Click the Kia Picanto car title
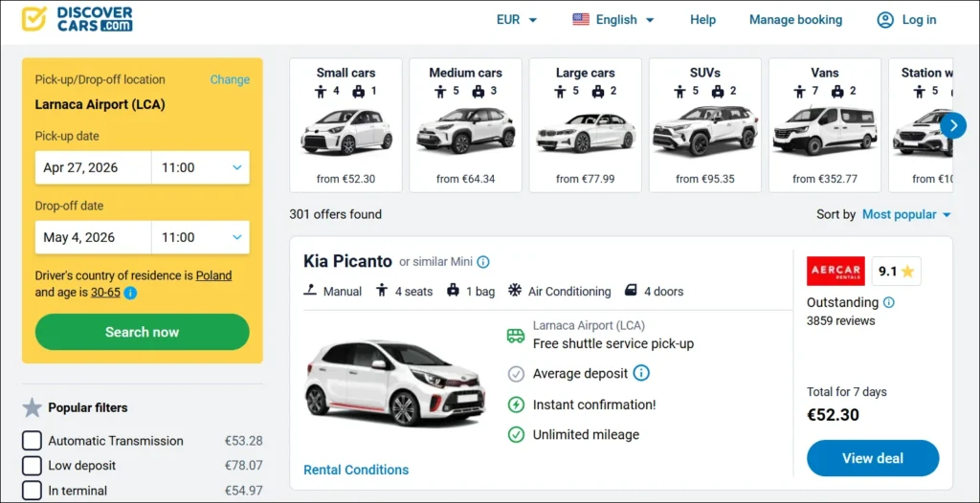The image size is (980, 503). pyautogui.click(x=347, y=260)
